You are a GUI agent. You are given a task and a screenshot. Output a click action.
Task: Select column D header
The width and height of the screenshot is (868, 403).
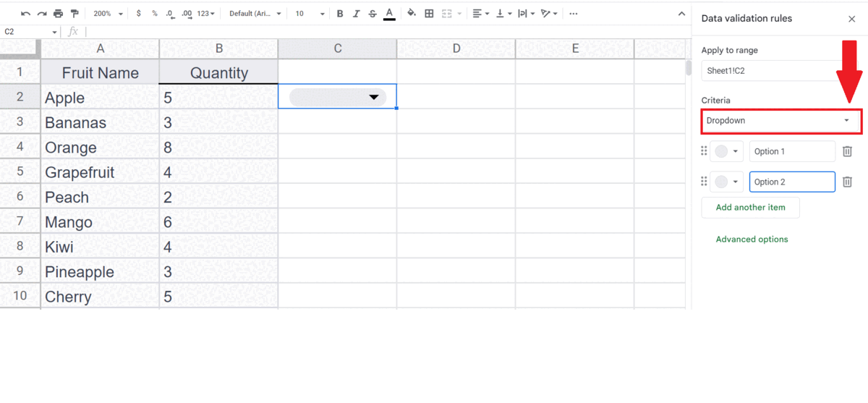click(x=456, y=48)
